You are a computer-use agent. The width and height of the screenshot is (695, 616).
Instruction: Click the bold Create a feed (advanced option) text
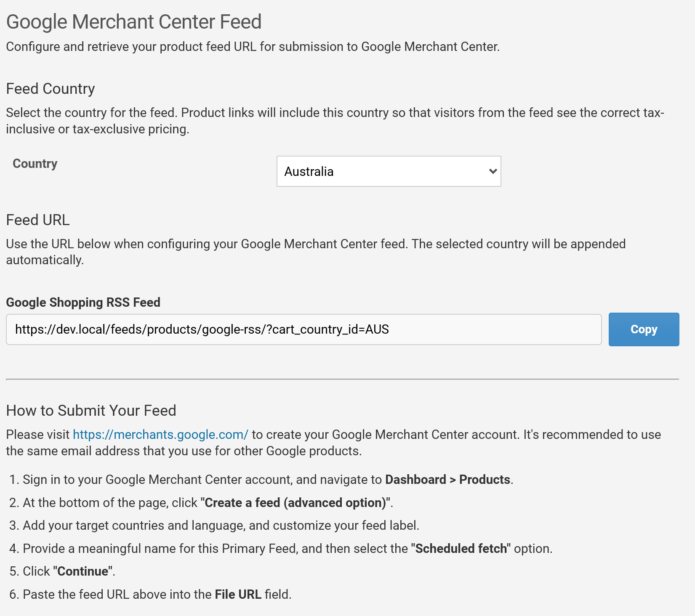(295, 503)
